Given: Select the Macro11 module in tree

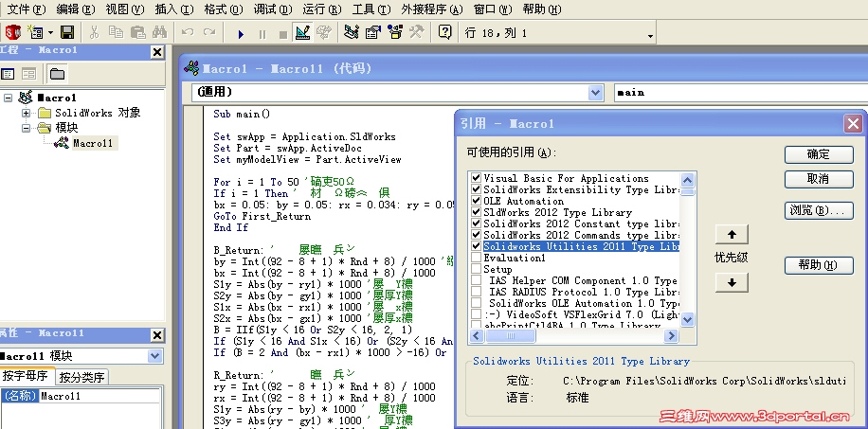Looking at the screenshot, I should [x=93, y=143].
